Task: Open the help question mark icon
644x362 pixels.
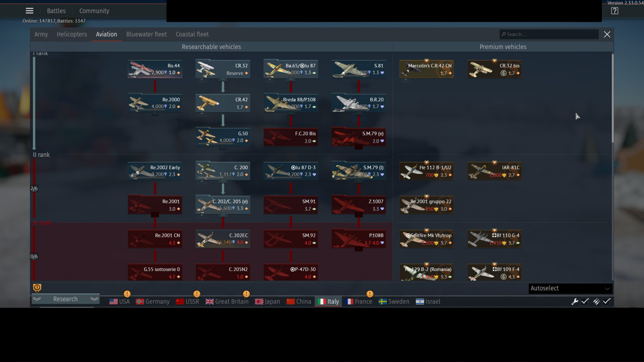Action: 615,11
